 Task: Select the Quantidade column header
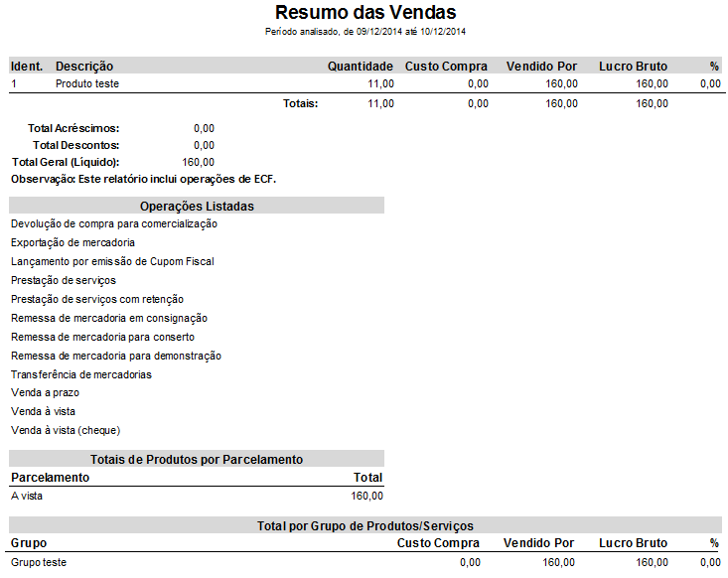[x=361, y=67]
